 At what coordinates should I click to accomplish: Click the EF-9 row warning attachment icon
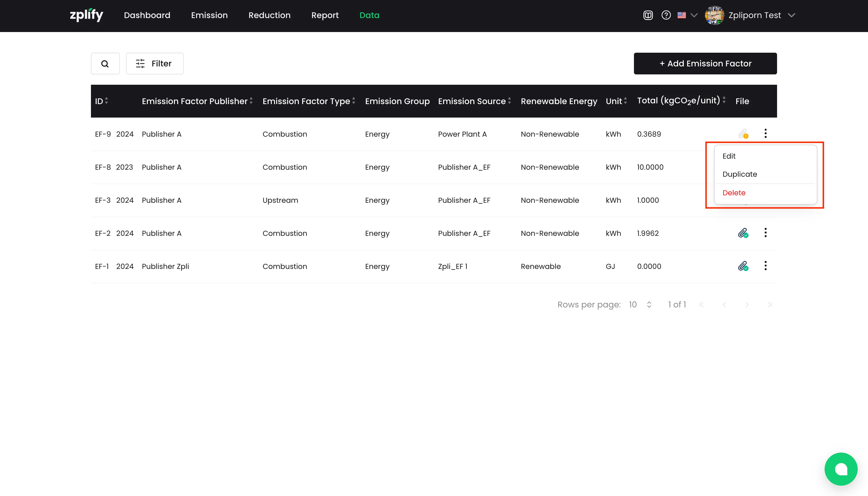pos(743,134)
